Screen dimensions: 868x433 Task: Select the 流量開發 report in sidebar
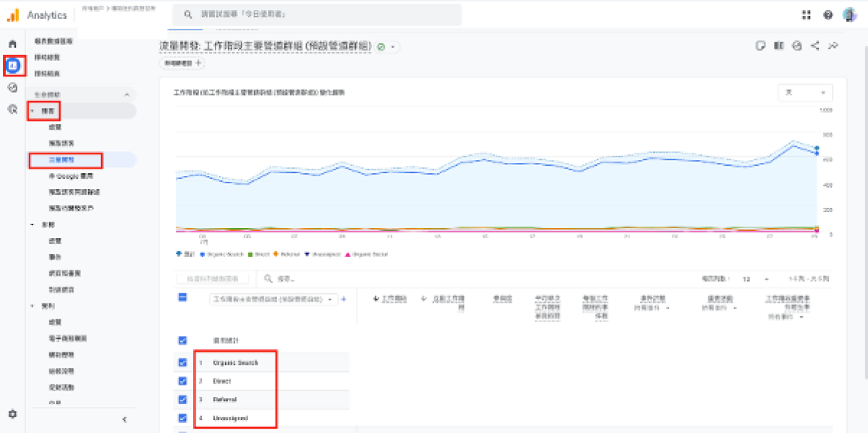point(61,159)
